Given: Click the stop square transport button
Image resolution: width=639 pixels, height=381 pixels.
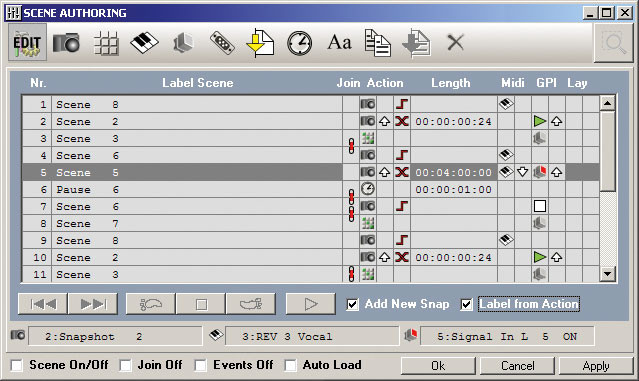Looking at the screenshot, I should tap(201, 304).
